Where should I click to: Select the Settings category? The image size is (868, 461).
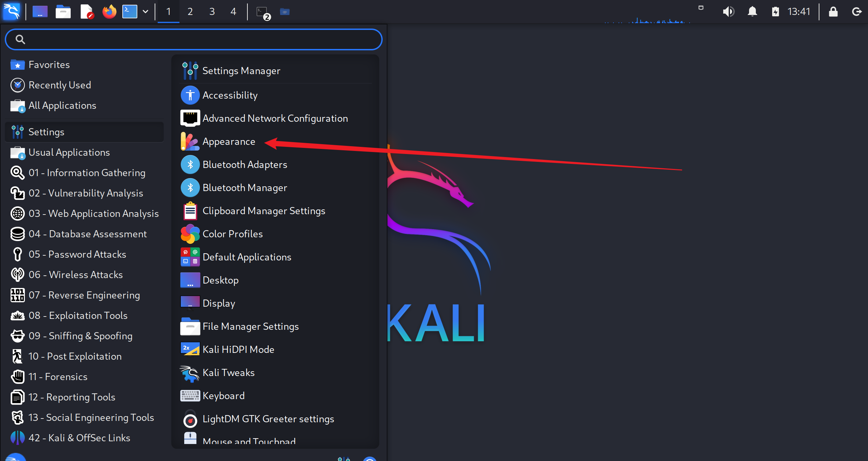tap(85, 132)
